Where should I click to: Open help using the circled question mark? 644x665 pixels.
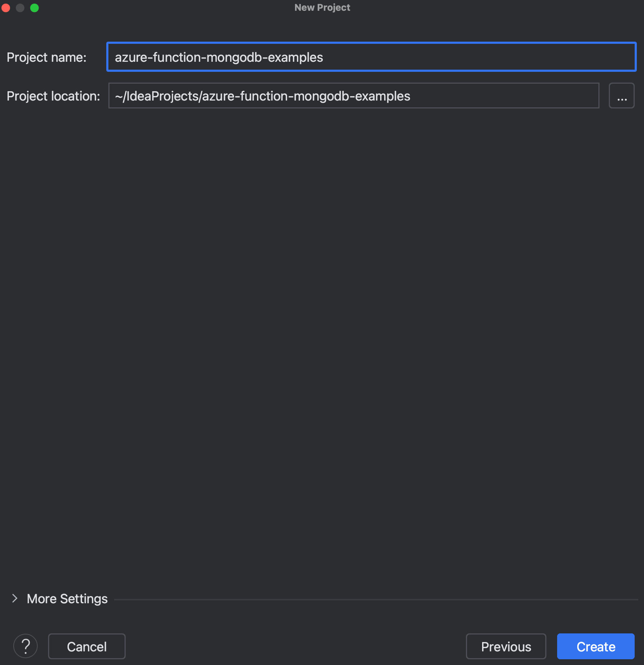click(x=25, y=646)
